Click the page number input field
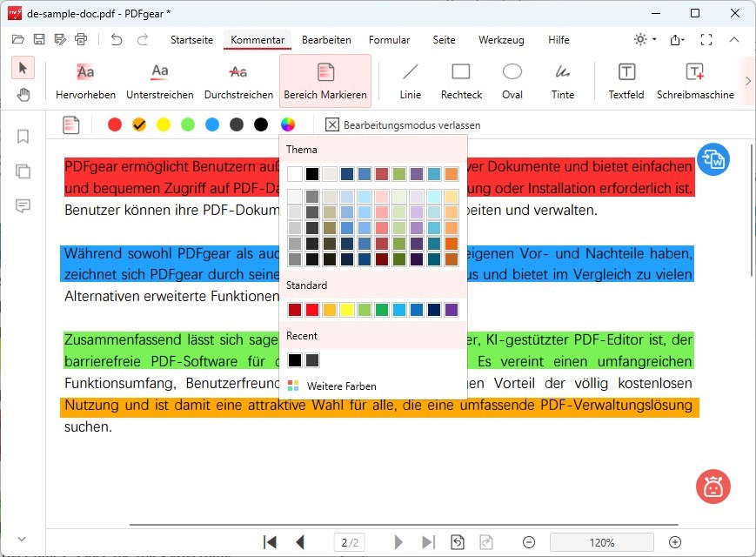This screenshot has height=557, width=756. tap(350, 542)
